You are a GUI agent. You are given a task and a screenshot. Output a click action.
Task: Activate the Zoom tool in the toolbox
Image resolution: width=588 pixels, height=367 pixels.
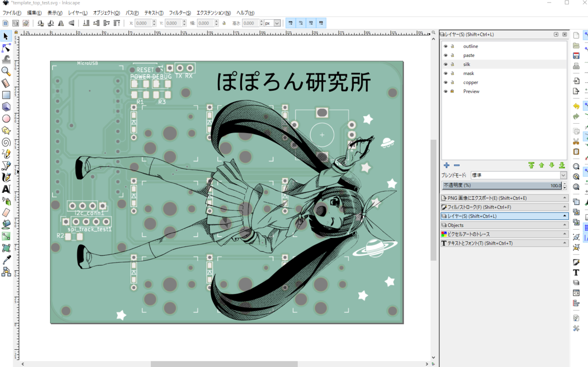pos(6,71)
